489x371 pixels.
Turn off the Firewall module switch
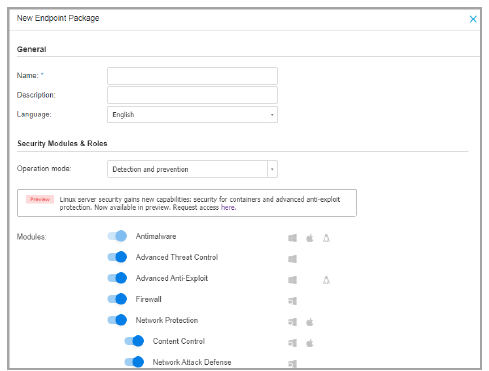coord(117,299)
